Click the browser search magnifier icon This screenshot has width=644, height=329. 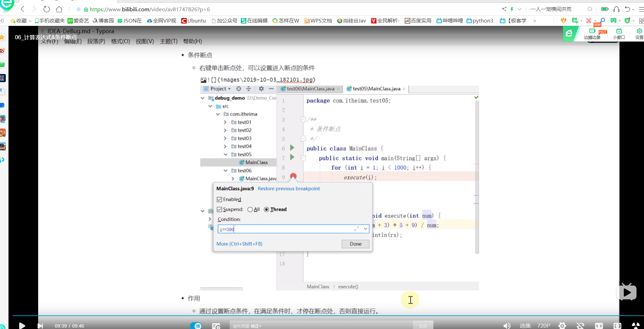(x=590, y=9)
